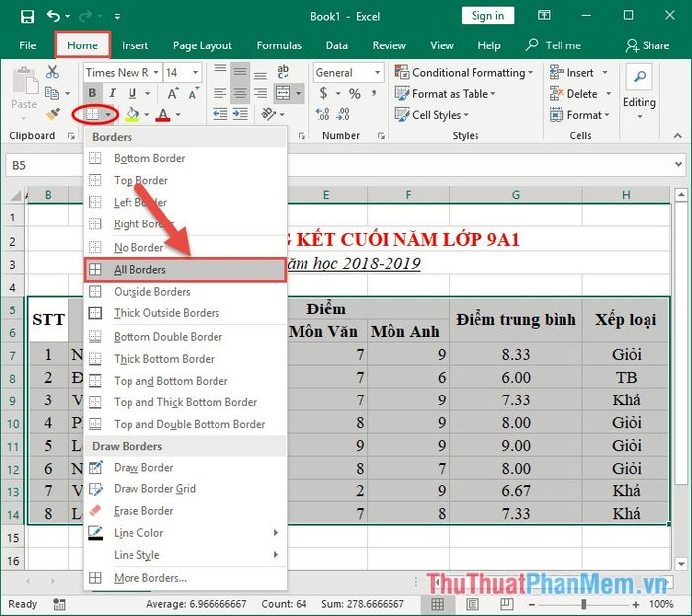Image resolution: width=692 pixels, height=616 pixels.
Task: Switch to Page Break Preview view
Action: pos(506,604)
